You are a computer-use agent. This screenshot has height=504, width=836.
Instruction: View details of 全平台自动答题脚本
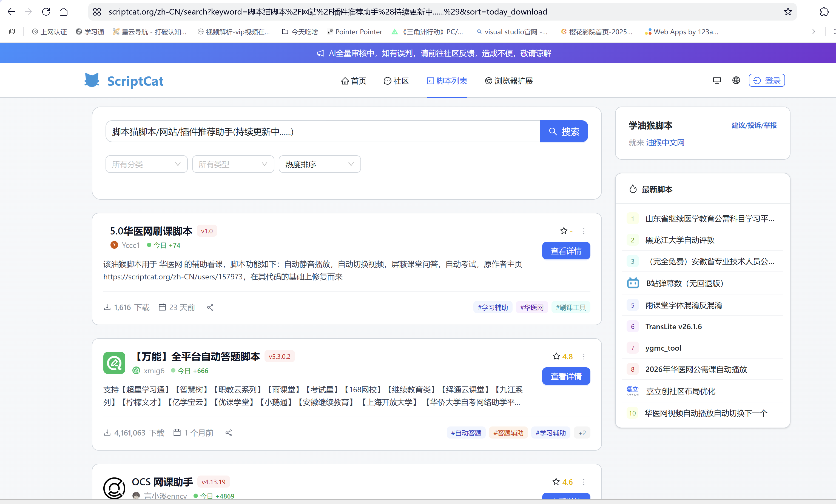(566, 376)
